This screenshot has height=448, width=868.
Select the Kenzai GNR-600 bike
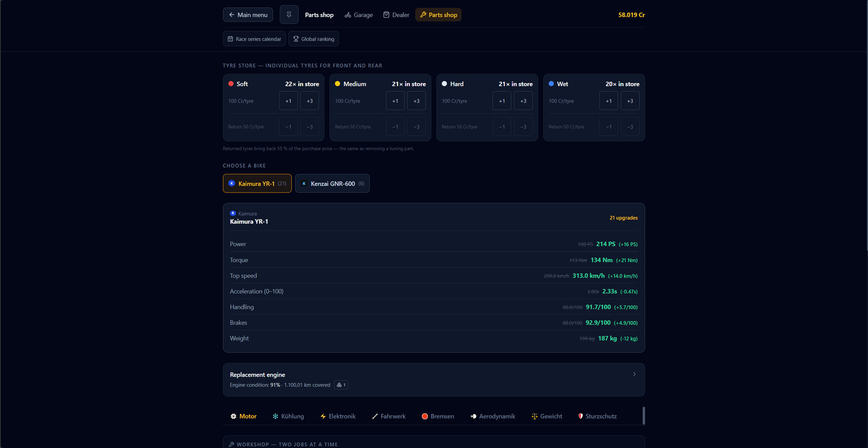point(332,184)
